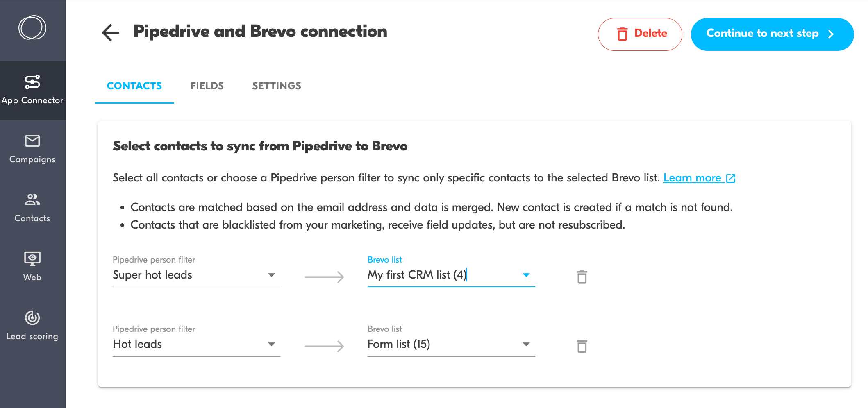
Task: Switch to the Settings tab
Action: [277, 86]
